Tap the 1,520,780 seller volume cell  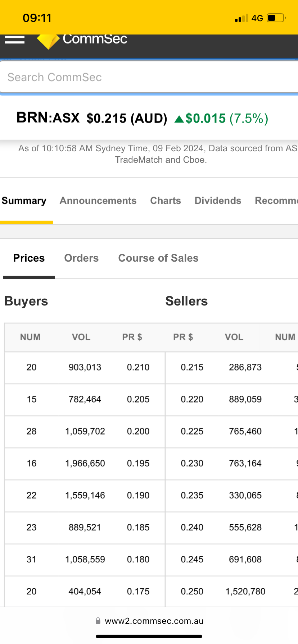tap(245, 591)
